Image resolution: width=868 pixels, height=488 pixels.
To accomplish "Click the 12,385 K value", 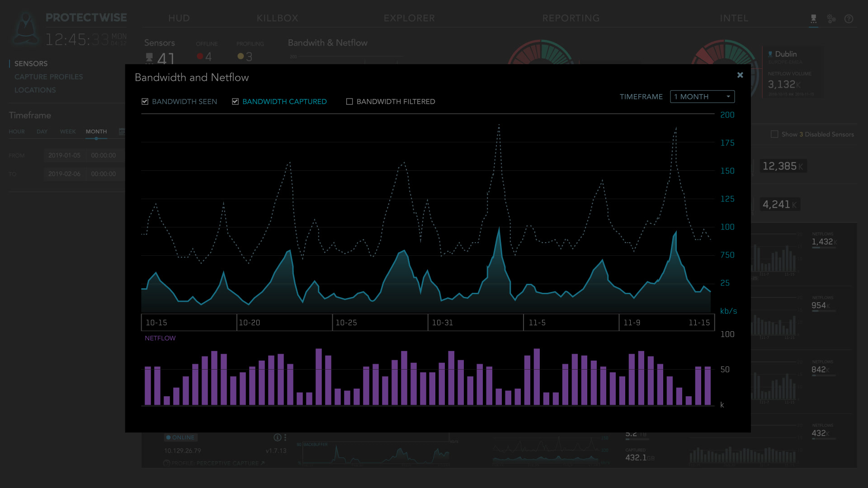I will pos(783,166).
